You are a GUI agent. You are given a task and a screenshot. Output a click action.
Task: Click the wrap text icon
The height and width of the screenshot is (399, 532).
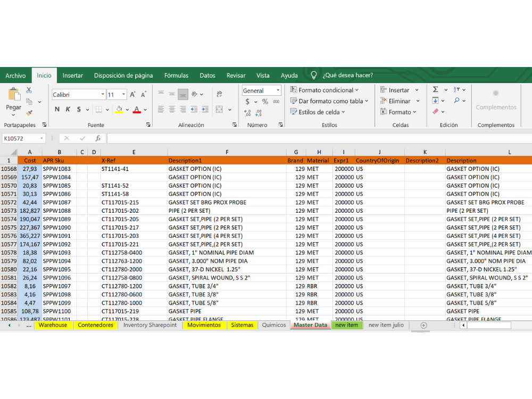(x=219, y=94)
